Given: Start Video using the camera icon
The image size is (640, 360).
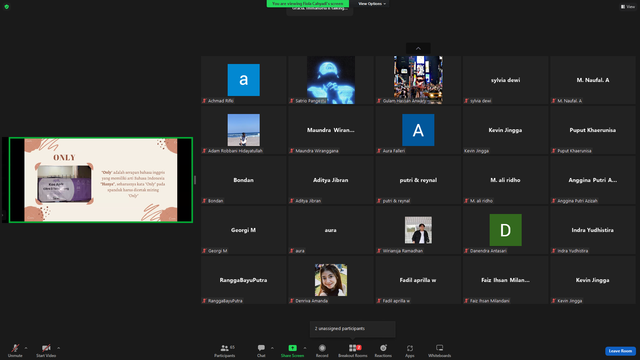Looking at the screenshot, I should 46,348.
